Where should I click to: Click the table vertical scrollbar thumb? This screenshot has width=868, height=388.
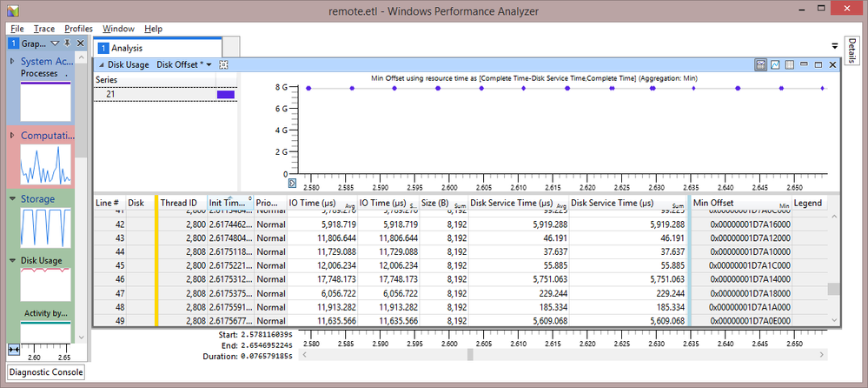tap(833, 289)
